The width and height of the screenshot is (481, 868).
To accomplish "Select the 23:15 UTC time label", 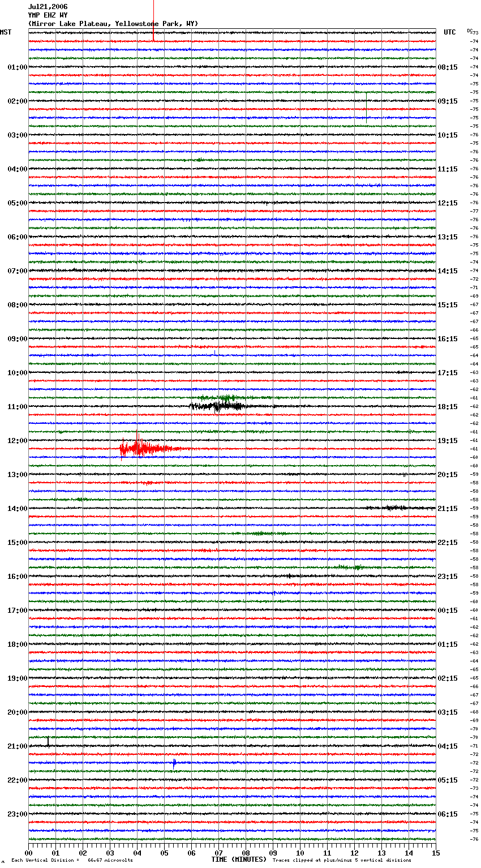I will 448,577.
